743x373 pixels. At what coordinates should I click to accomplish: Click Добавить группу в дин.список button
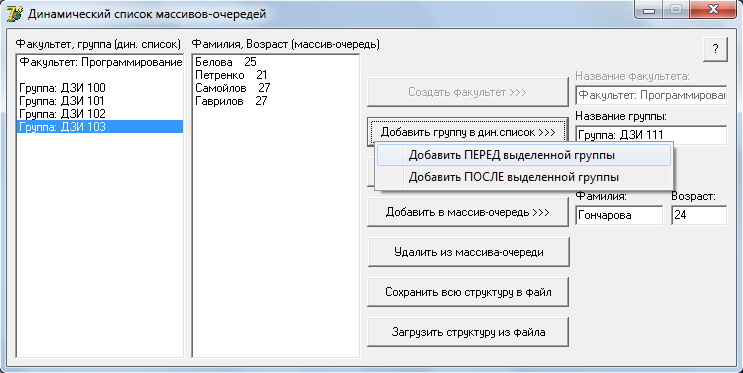468,132
